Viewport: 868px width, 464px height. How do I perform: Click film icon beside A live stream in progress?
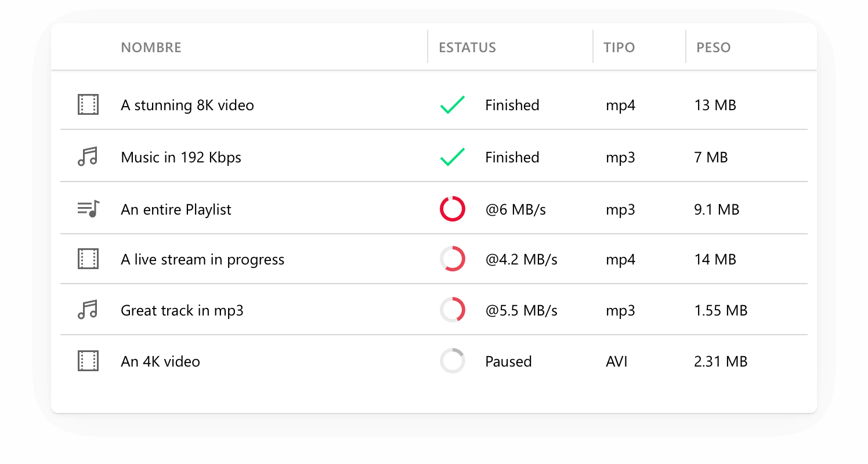[88, 259]
